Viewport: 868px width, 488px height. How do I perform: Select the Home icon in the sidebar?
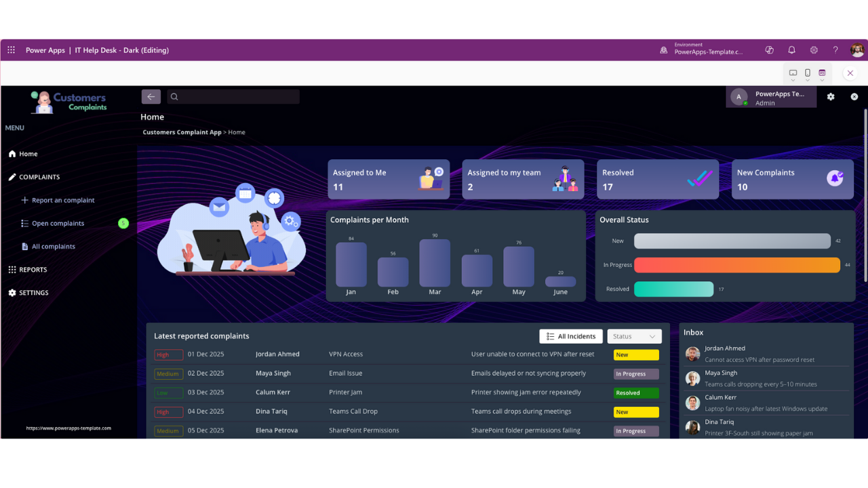click(x=12, y=154)
